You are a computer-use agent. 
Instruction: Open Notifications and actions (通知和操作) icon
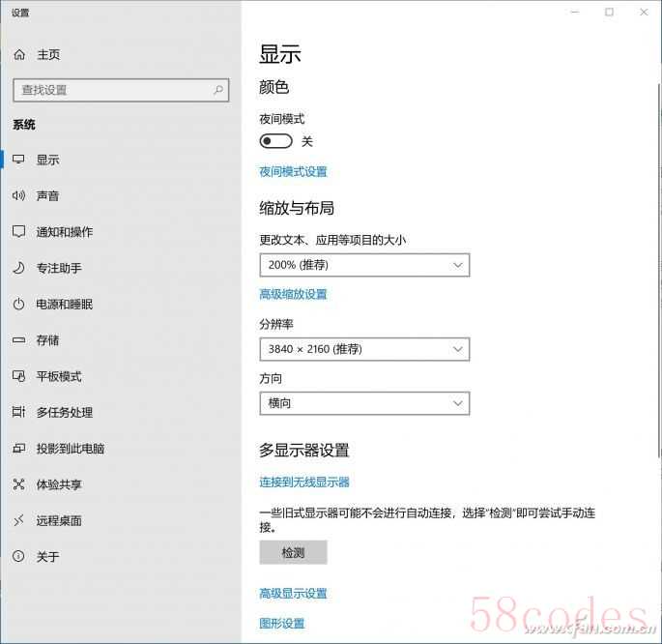click(18, 232)
